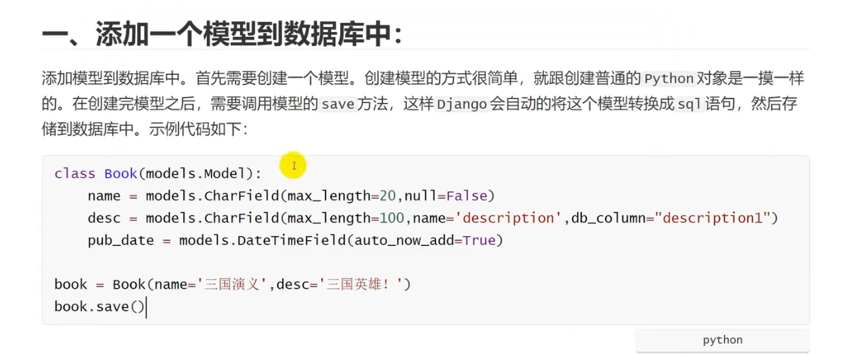Click the python language label of the code block
The height and width of the screenshot is (354, 868).
pos(722,340)
